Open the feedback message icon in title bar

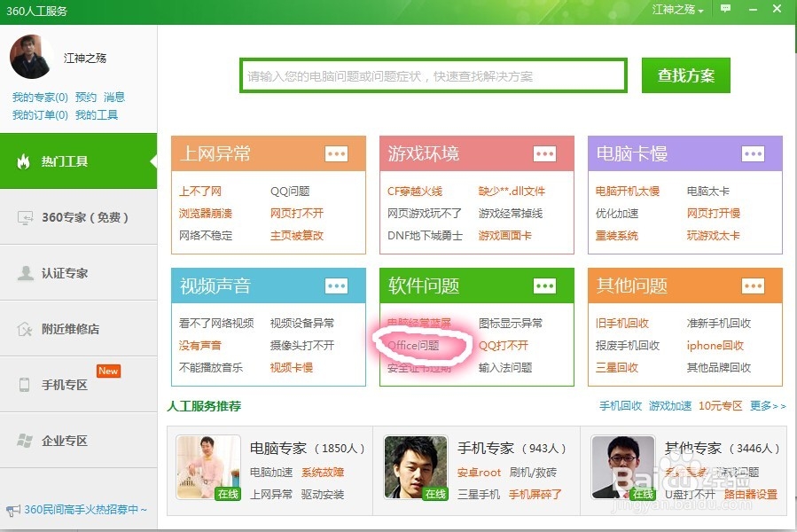coord(725,9)
